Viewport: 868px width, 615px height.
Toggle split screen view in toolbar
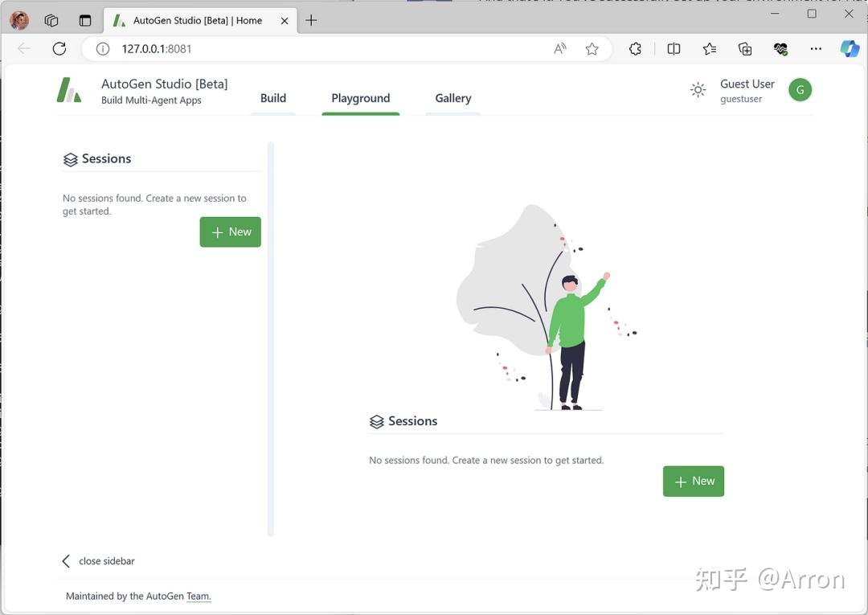tap(674, 48)
